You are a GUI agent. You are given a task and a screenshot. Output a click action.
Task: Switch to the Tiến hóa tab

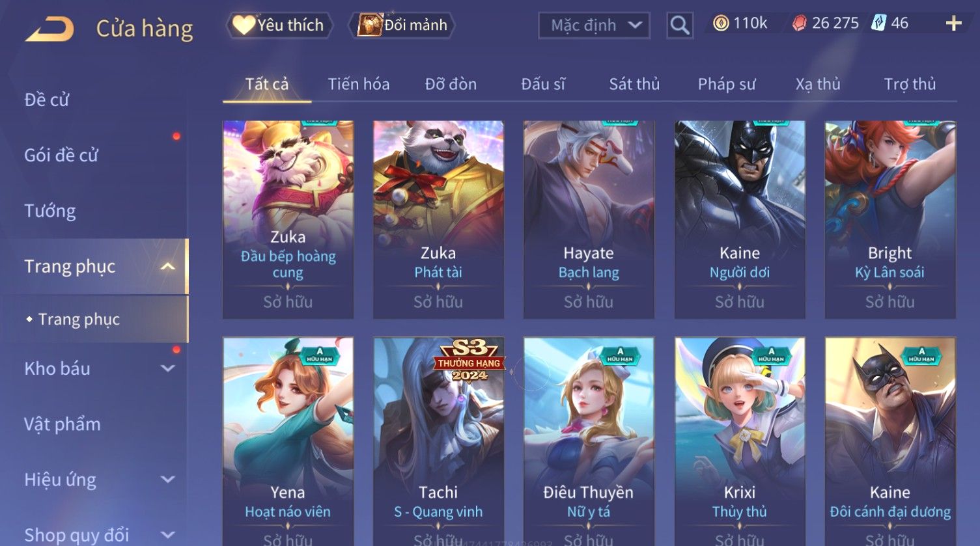[x=359, y=84]
